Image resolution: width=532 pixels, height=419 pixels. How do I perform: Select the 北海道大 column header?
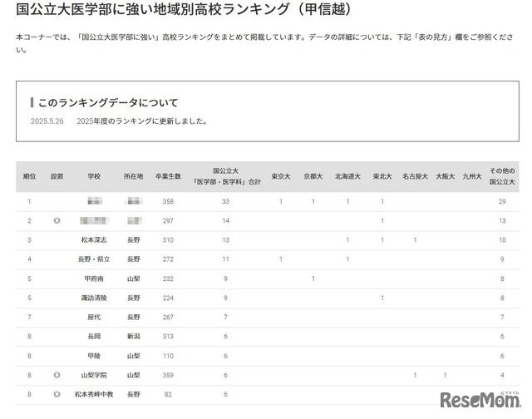pos(347,176)
